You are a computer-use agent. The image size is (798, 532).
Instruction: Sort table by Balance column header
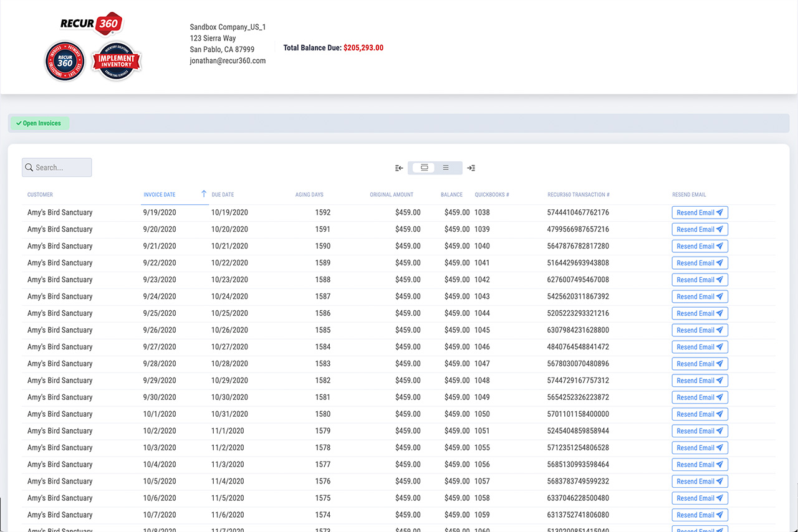[451, 195]
